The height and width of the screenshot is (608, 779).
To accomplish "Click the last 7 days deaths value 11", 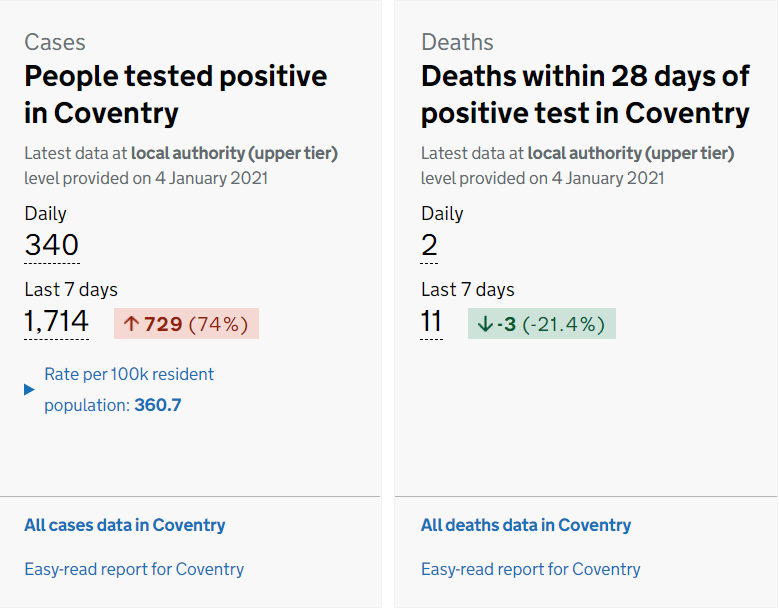I will [432, 322].
